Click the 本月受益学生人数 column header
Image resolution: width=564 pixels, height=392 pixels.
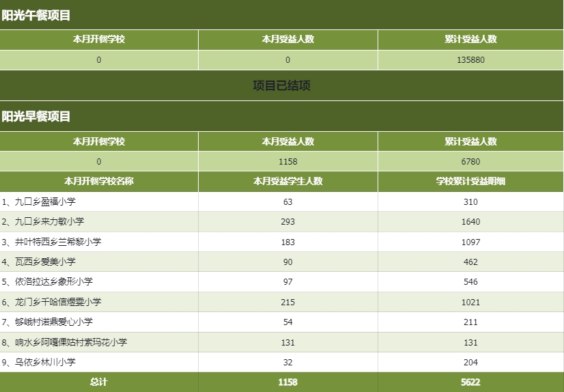(287, 181)
